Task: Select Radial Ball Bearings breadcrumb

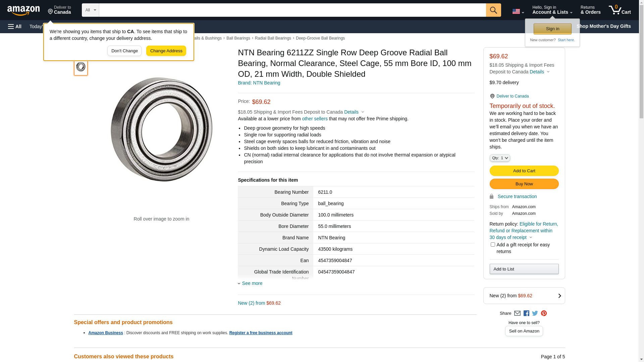Action: (x=273, y=38)
